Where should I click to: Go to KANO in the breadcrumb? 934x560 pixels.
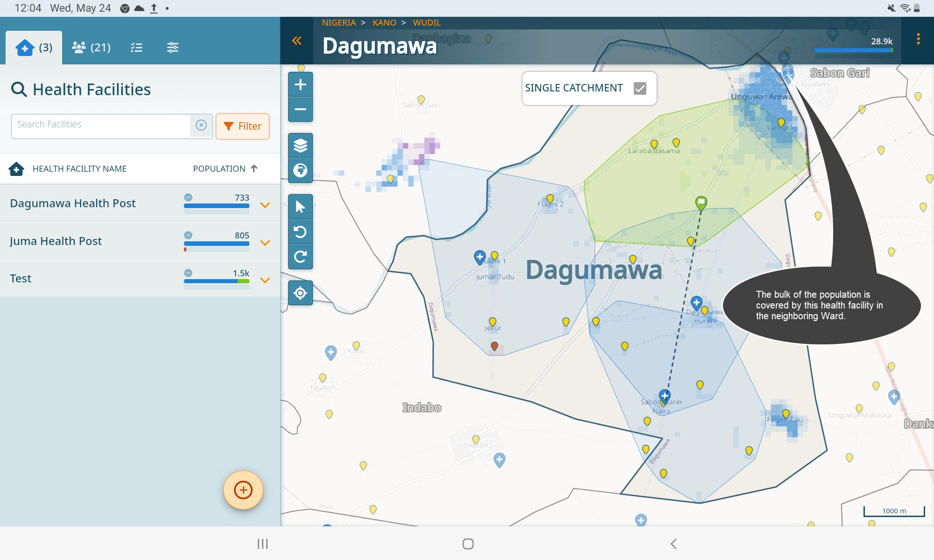384,22
